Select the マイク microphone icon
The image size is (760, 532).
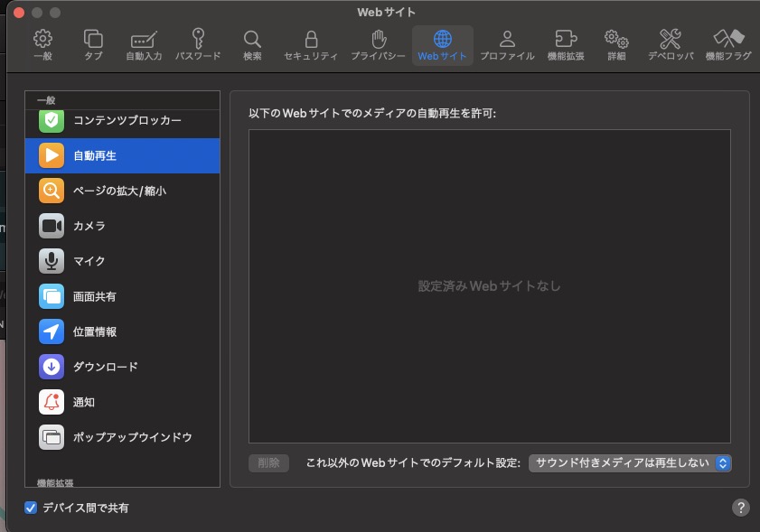(52, 261)
